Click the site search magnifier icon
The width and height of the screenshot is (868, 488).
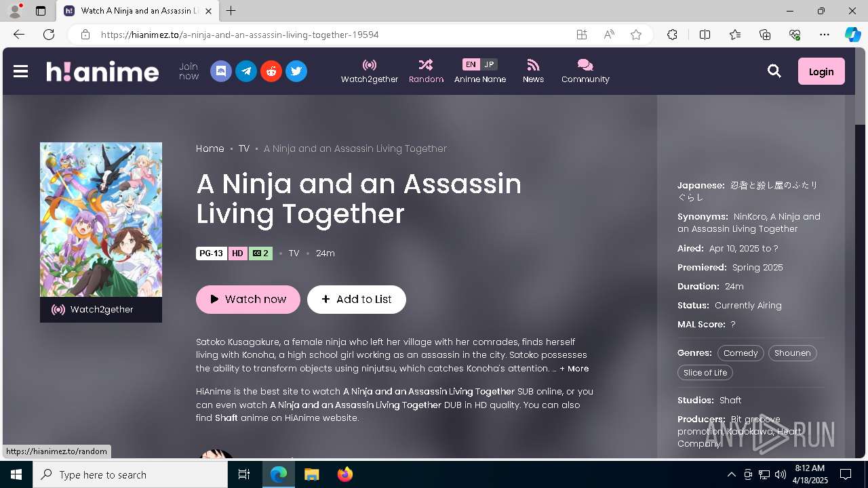pyautogui.click(x=774, y=71)
